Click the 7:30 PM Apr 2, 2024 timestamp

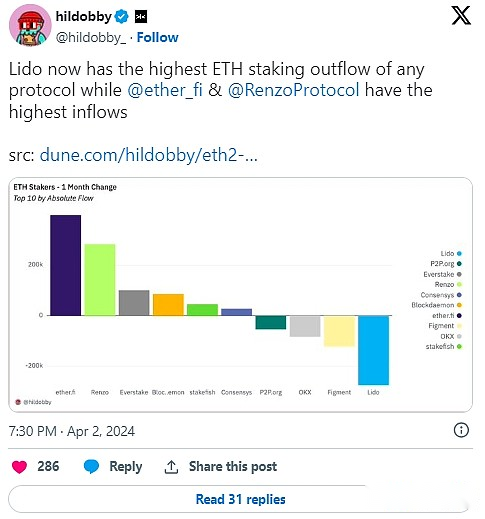[72, 431]
